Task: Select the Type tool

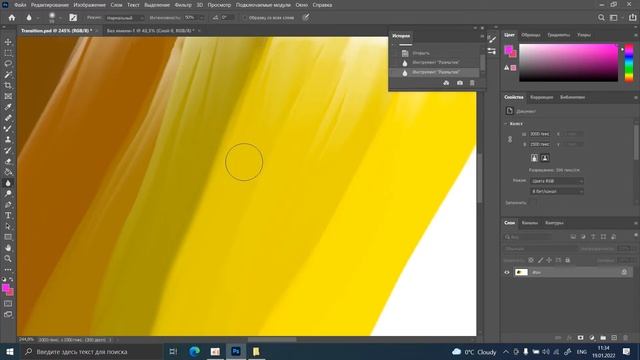Action: (8, 215)
